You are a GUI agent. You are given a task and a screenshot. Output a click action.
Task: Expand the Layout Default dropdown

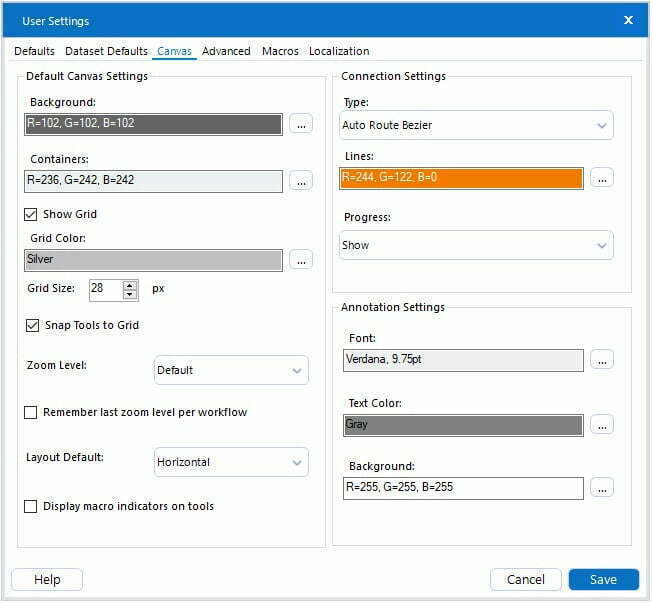[231, 462]
